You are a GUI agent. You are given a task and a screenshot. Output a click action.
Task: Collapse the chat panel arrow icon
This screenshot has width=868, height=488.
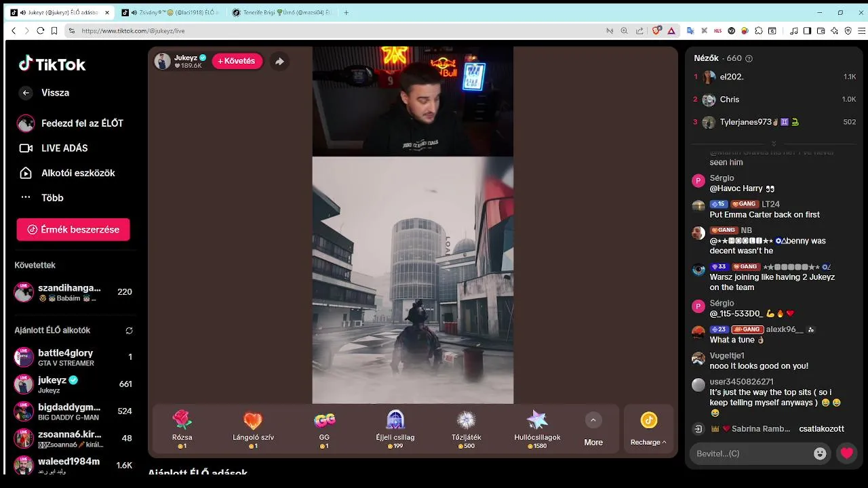pos(698,429)
